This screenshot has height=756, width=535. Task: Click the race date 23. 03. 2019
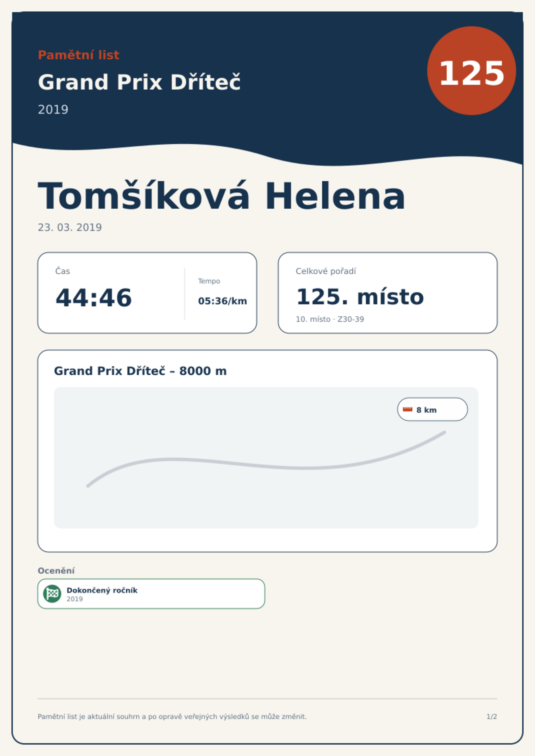[x=70, y=228]
